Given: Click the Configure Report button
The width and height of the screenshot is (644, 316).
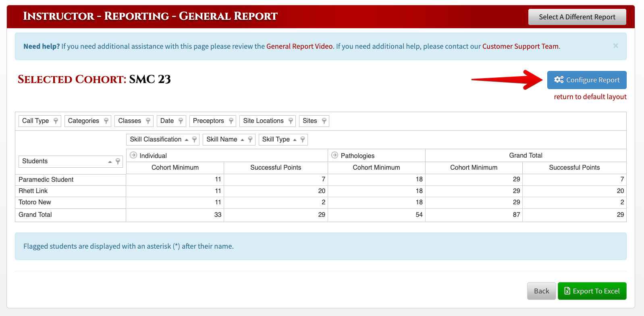Looking at the screenshot, I should [x=587, y=80].
